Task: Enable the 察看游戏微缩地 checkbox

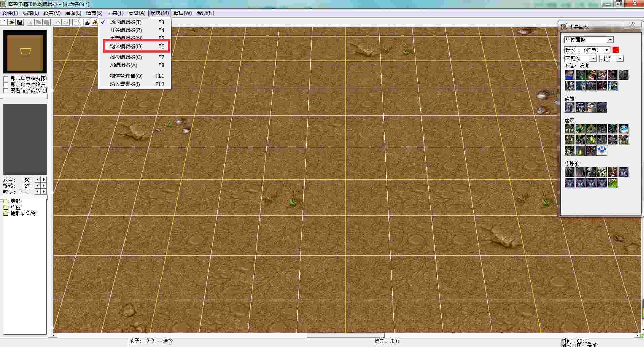Action: click(x=6, y=91)
